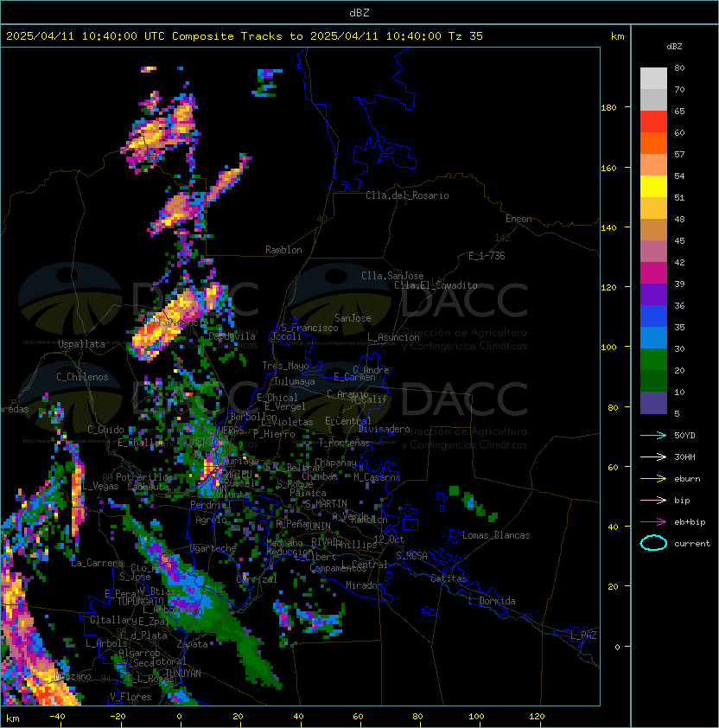This screenshot has width=719, height=728.
Task: Select the red 60-65 dBZ swatch
Action: (653, 122)
